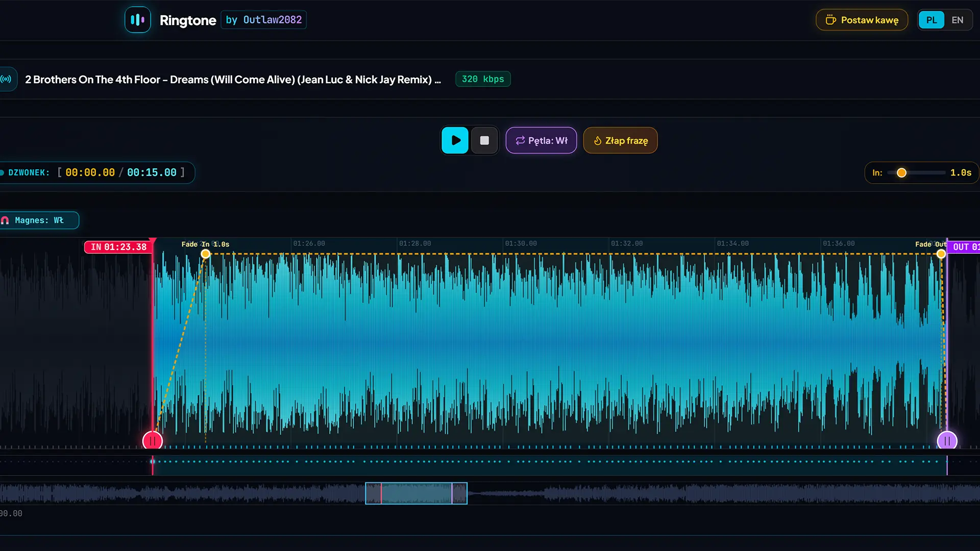Click the red IN marker handle circle

pos(153,441)
